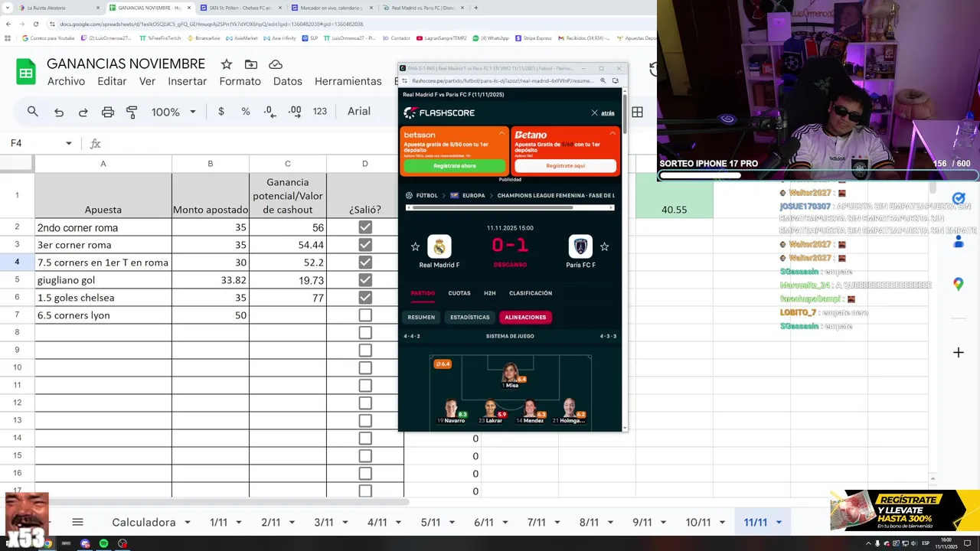
Task: Uncheck ¿Salió? for 2ndo corner roma
Action: [x=365, y=227]
